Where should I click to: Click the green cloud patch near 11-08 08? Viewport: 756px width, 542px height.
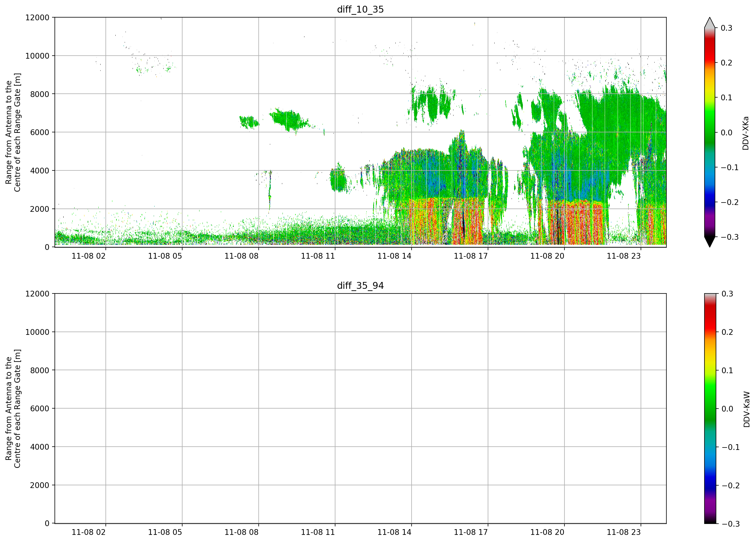click(249, 122)
